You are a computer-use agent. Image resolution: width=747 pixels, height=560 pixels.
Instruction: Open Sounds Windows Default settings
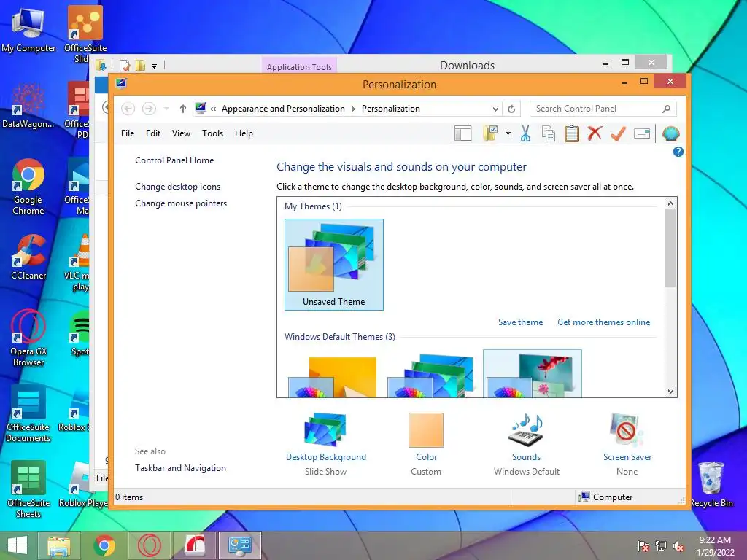527,444
